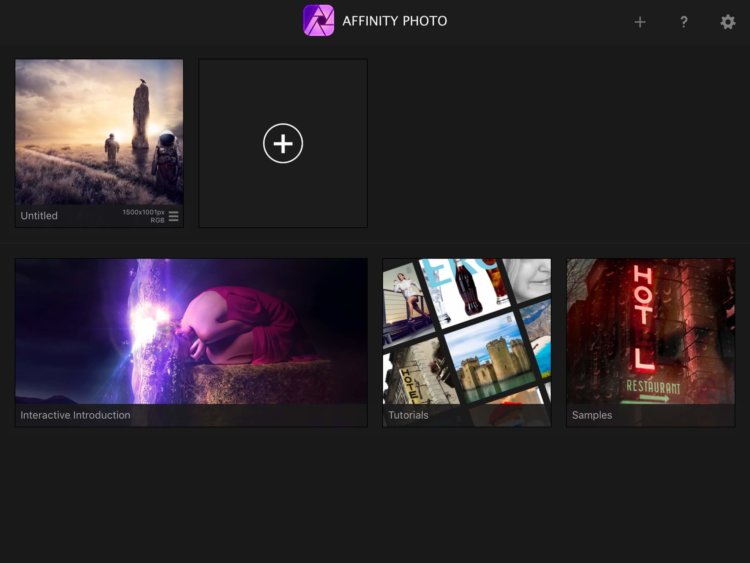Click the Affinity Photo logo icon

(319, 21)
